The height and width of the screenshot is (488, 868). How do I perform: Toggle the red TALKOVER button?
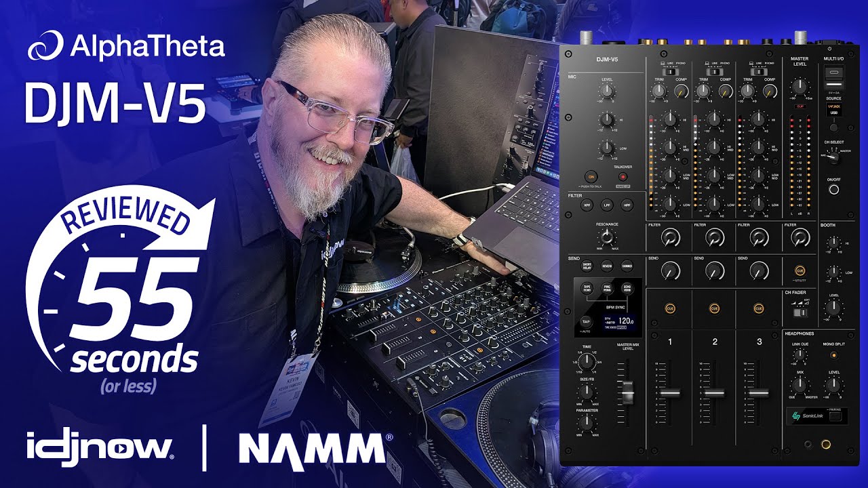[623, 176]
